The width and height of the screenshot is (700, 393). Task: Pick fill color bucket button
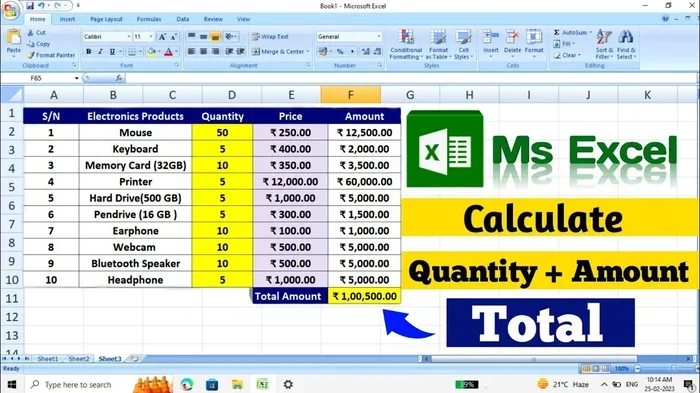click(151, 52)
